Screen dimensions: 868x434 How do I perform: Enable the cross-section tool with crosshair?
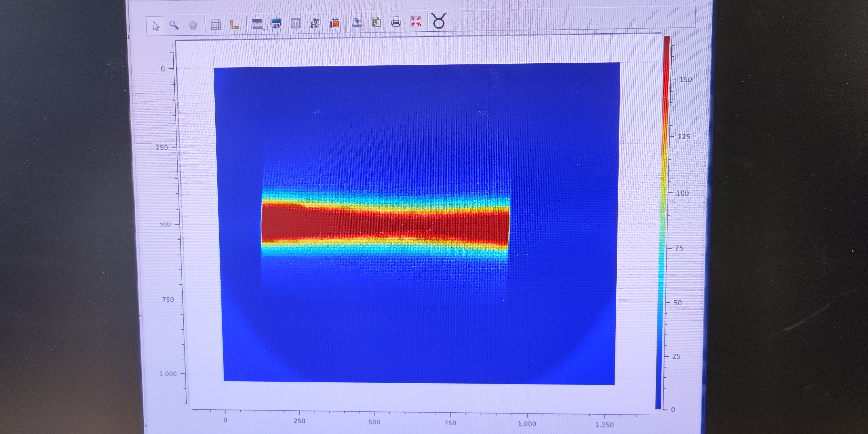315,23
